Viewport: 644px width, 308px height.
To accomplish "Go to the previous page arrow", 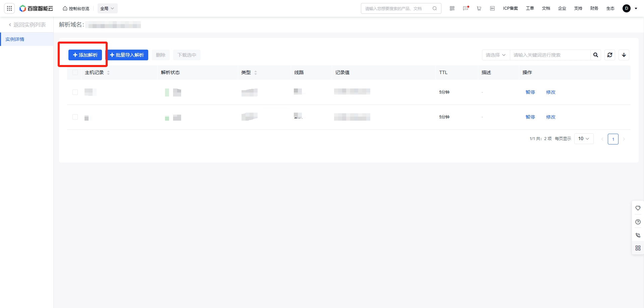I will point(602,139).
